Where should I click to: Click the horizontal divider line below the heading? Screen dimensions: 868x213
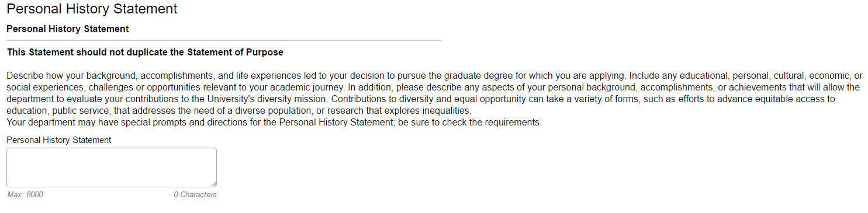tap(224, 40)
